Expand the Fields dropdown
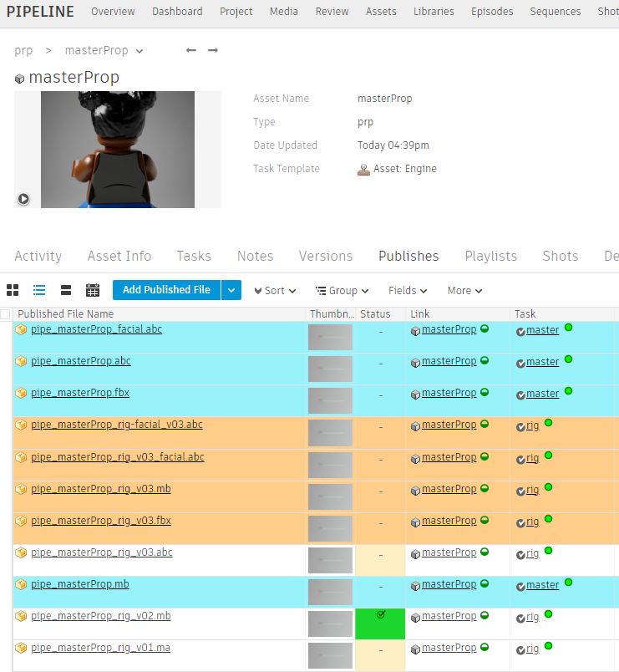This screenshot has height=672, width=619. 408,291
